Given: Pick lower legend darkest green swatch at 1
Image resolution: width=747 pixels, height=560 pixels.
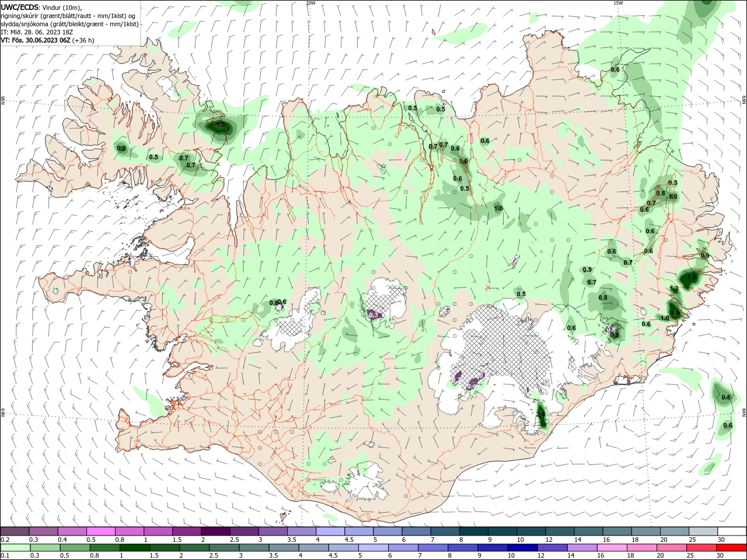Looking at the screenshot, I should (x=134, y=548).
